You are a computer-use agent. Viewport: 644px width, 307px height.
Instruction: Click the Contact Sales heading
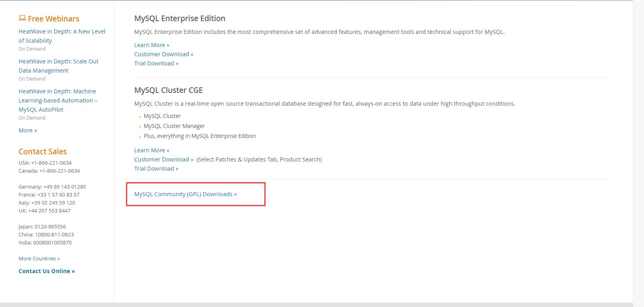[x=43, y=152]
